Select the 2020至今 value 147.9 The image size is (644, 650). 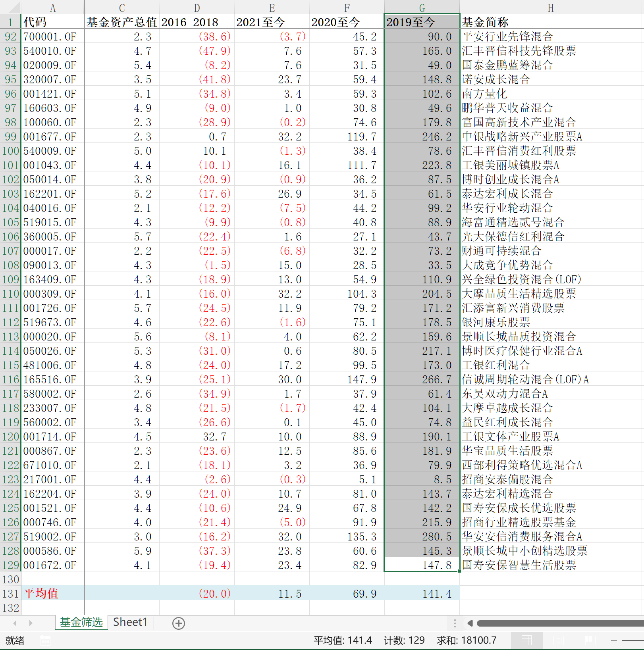pos(347,379)
